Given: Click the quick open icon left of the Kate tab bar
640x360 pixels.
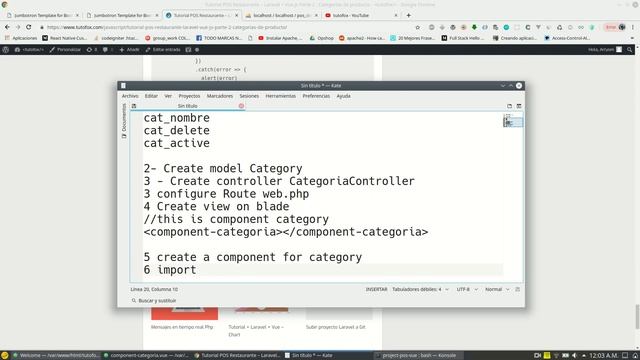Looking at the screenshot, I should tap(134, 106).
